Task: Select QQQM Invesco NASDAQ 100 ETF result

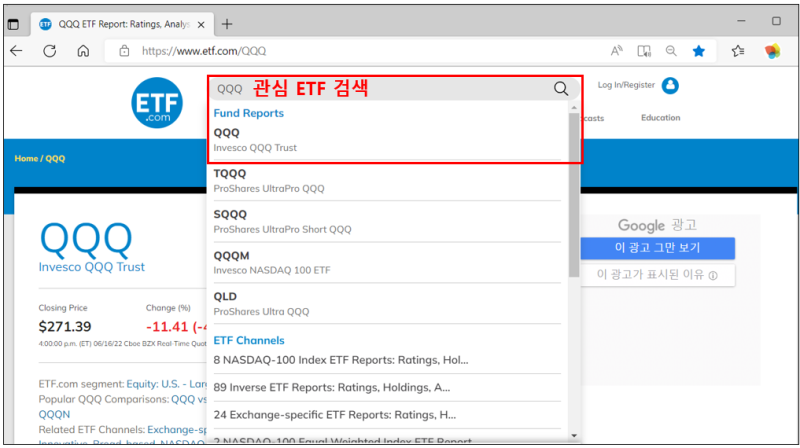Action: tap(387, 262)
